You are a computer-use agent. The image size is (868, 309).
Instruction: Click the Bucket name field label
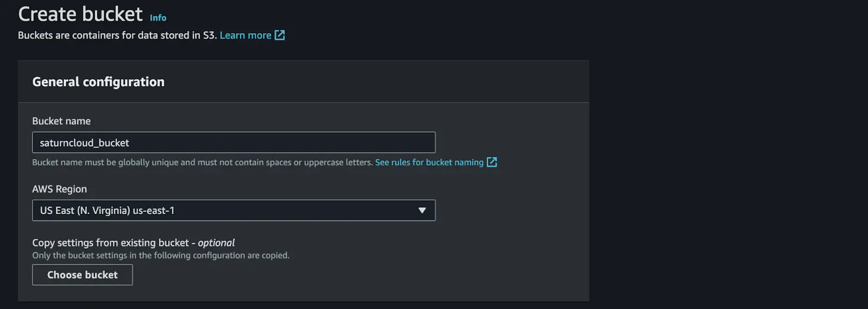pos(61,121)
